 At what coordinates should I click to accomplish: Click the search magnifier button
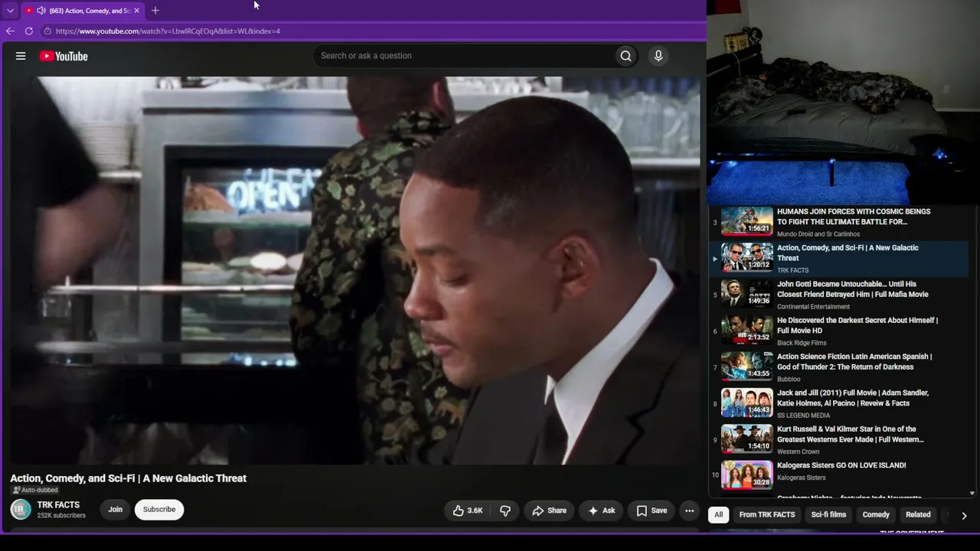point(626,56)
